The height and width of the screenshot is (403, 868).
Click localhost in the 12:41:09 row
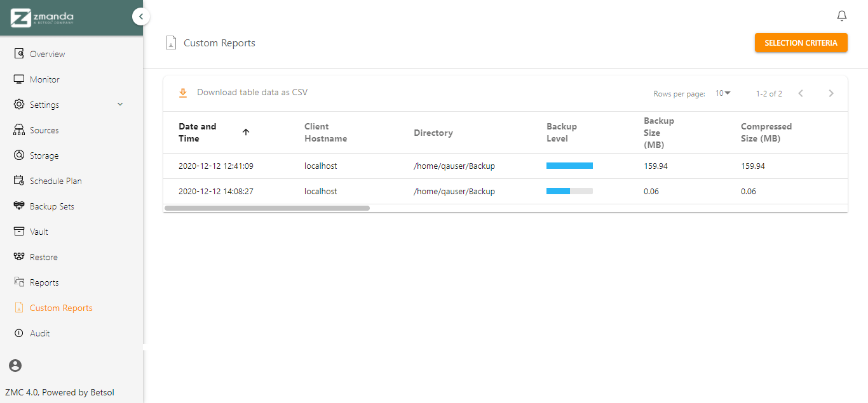click(321, 166)
